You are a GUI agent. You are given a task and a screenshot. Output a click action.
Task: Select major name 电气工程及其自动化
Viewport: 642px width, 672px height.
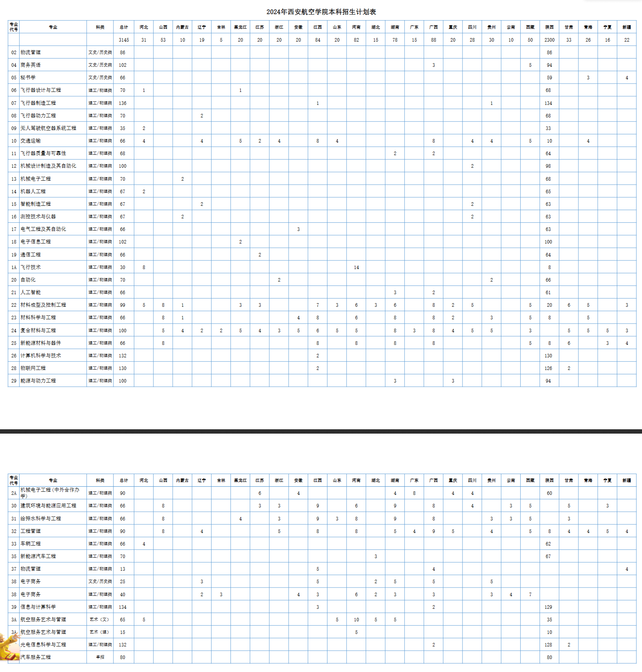coord(43,229)
